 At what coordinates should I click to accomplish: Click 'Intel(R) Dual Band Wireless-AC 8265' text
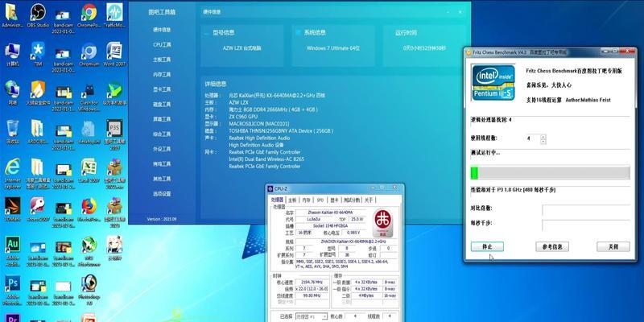point(266,159)
